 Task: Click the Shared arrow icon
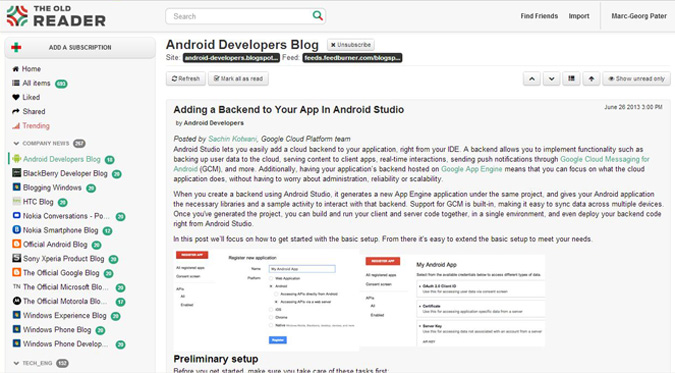[x=16, y=112]
